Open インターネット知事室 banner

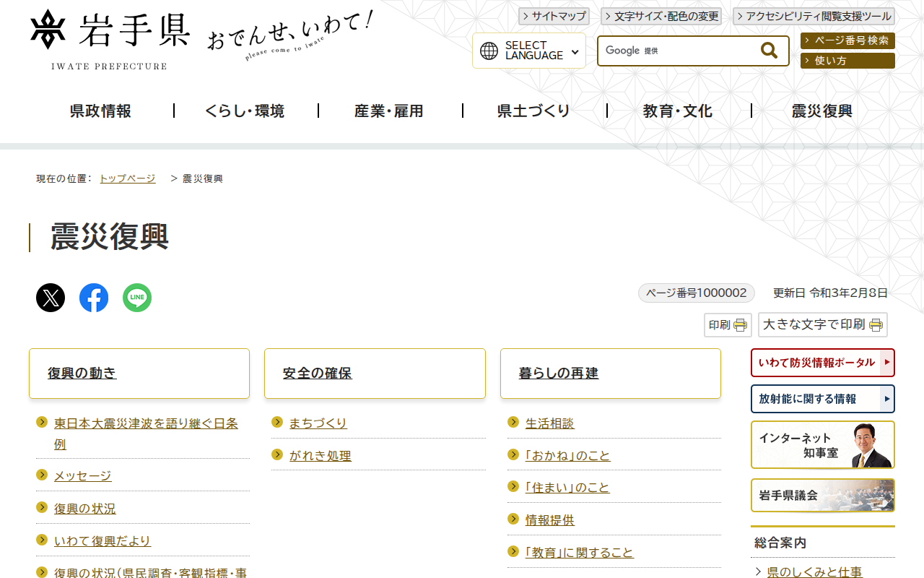pyautogui.click(x=823, y=445)
